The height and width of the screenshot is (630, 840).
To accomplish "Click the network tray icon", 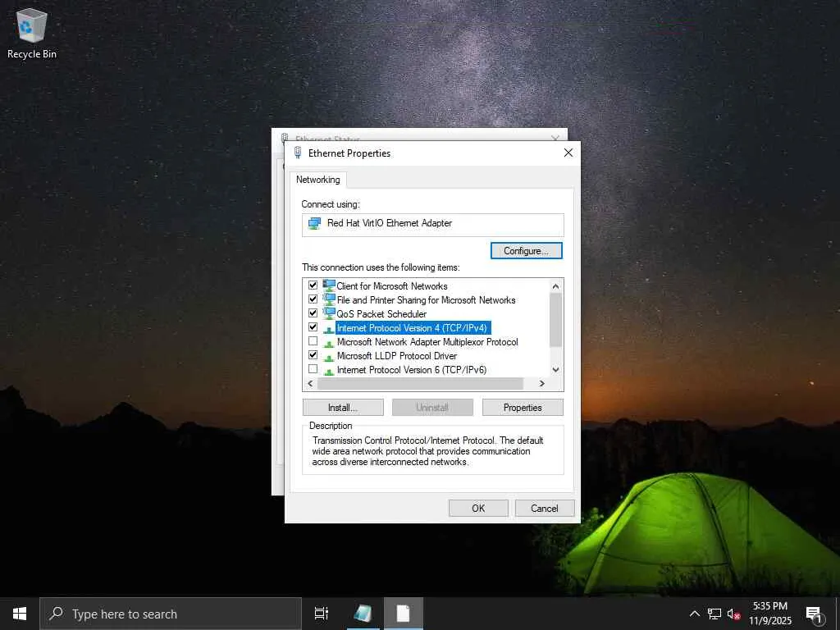I will tap(714, 614).
